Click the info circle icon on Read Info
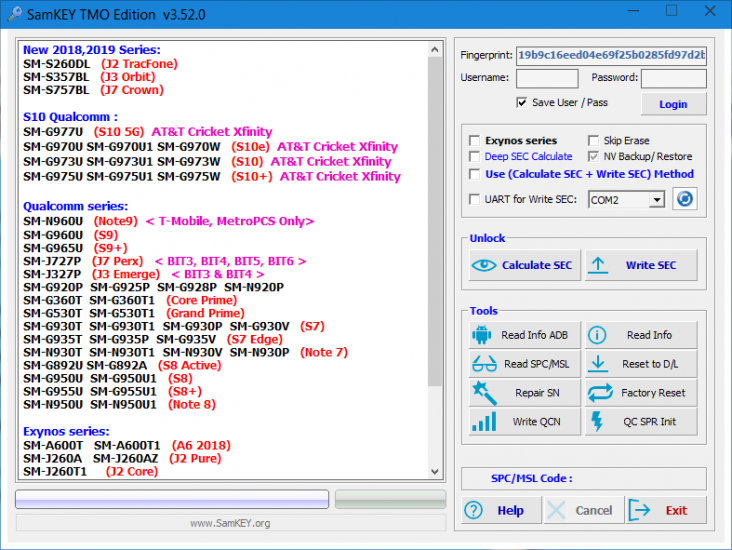The height and width of the screenshot is (550, 732). click(597, 335)
